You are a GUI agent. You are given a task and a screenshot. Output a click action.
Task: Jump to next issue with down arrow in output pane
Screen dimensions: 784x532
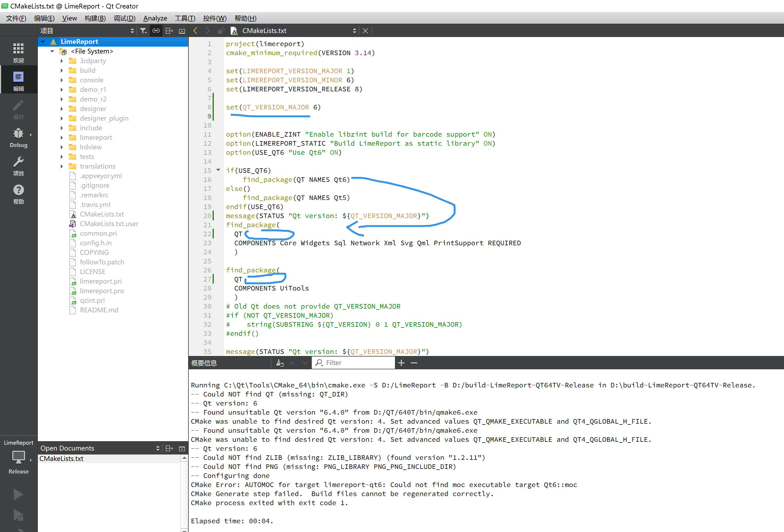click(x=305, y=363)
